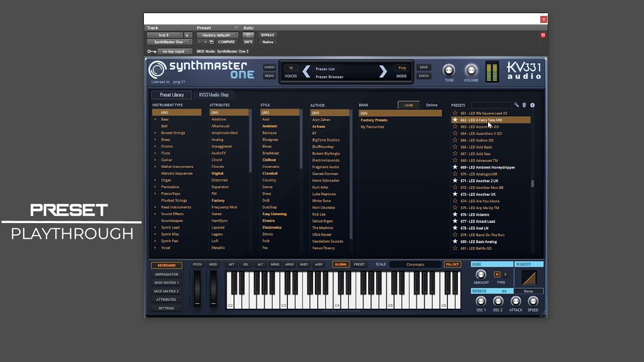The width and height of the screenshot is (644, 362).
Task: Click the Native button
Action: pos(268,42)
